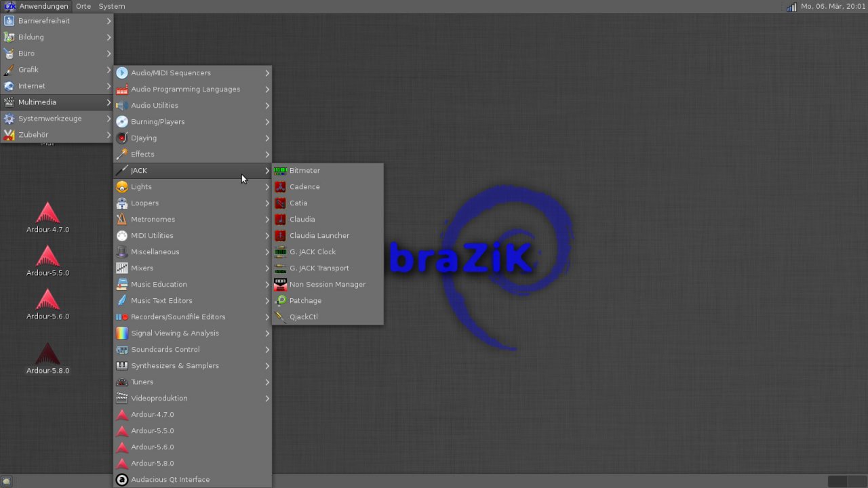Click the Büro office icon
Screen dimensions: 868x488
pos(9,54)
